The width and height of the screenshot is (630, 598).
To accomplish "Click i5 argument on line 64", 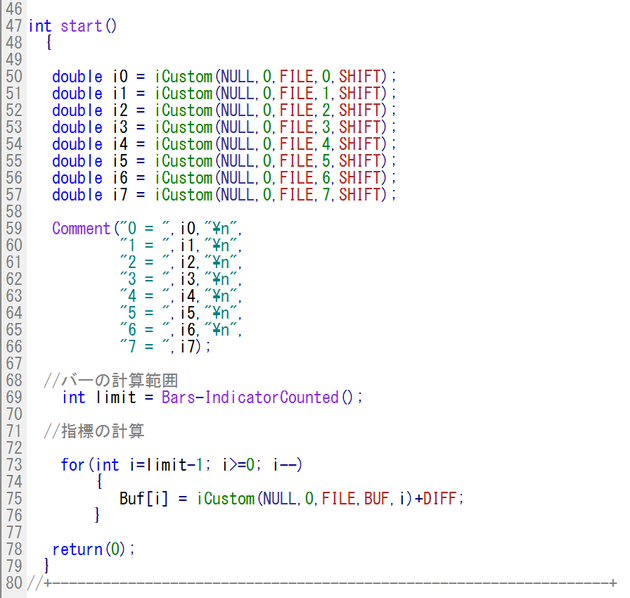I will tap(188, 313).
